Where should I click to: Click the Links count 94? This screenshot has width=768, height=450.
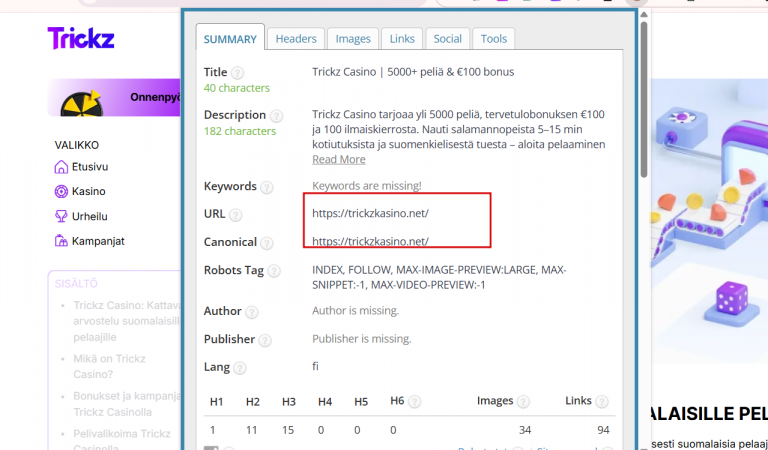click(x=603, y=430)
